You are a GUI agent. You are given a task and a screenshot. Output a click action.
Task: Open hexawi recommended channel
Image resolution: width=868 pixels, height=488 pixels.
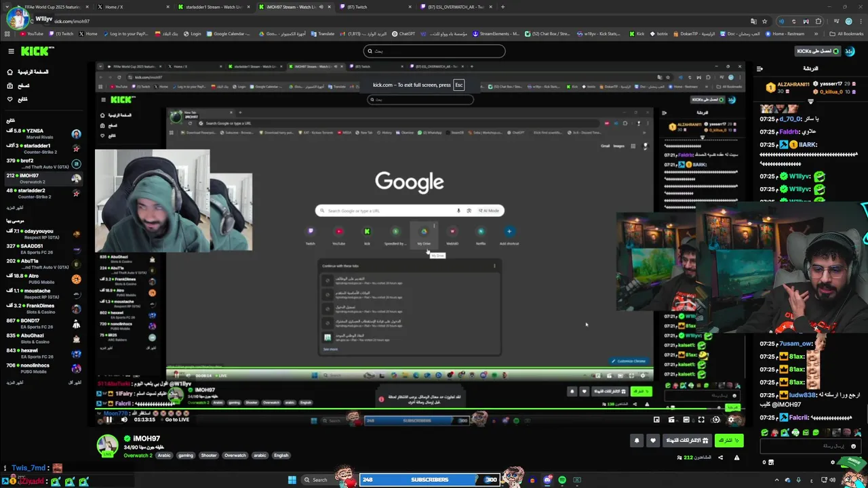[x=43, y=353]
